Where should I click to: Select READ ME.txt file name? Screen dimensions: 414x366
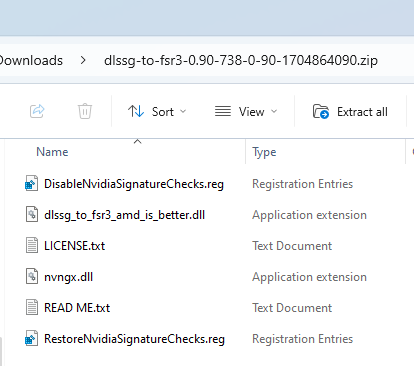click(77, 308)
